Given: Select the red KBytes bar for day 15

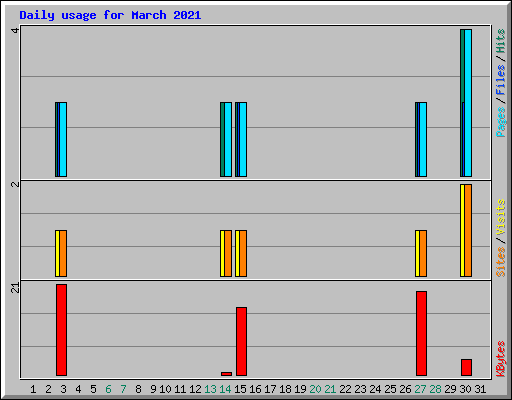Looking at the screenshot, I should coord(241,341).
